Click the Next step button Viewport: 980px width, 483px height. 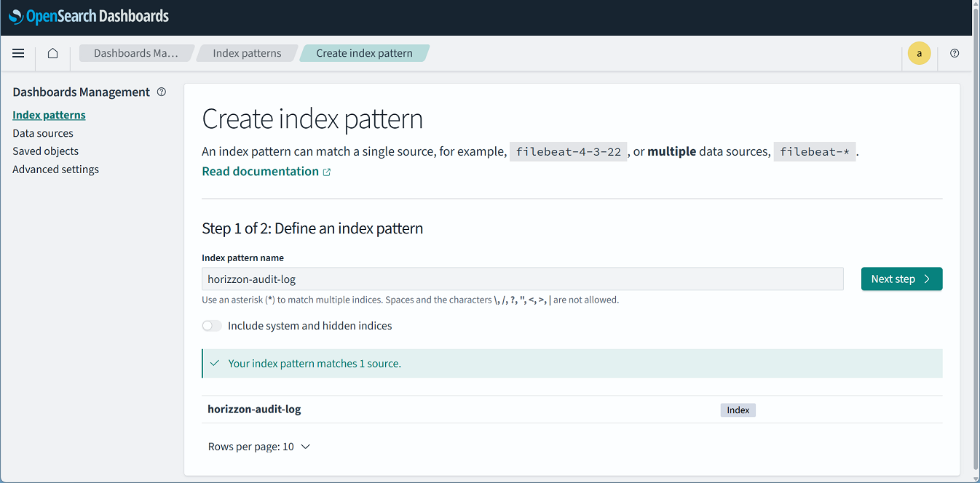click(x=901, y=279)
